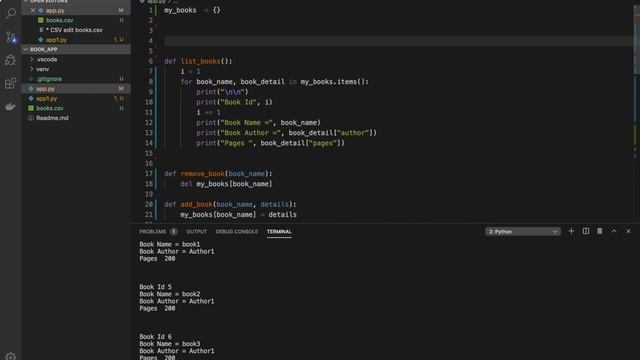This screenshot has width=640, height=360.
Task: Open the Search view in activity bar
Action: [x=11, y=13]
